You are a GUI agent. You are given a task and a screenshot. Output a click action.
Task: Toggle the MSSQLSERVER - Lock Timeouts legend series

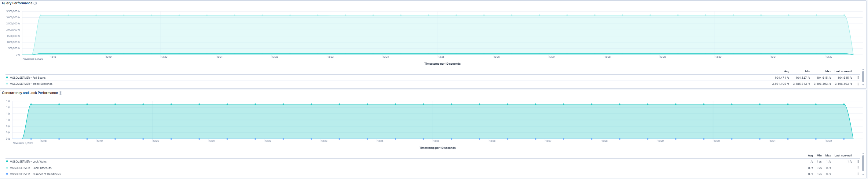coord(31,168)
